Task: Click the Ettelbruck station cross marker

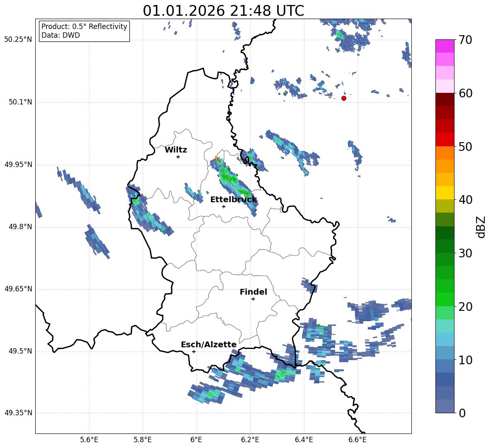Action: (x=224, y=206)
